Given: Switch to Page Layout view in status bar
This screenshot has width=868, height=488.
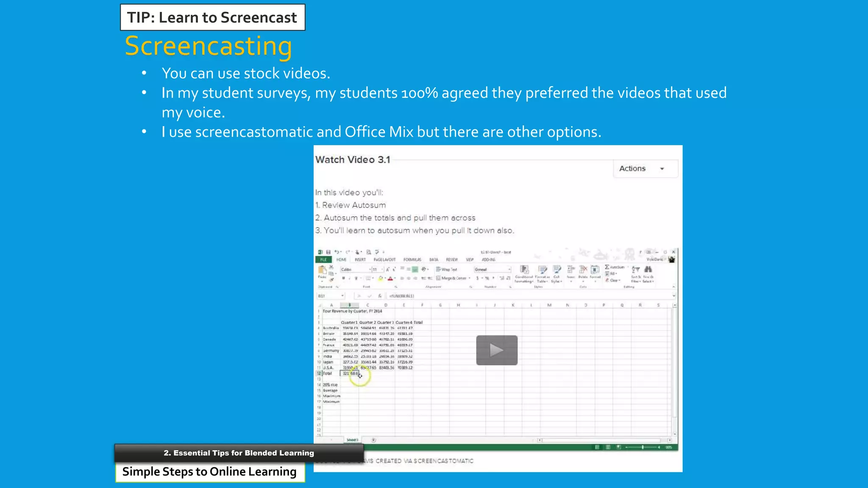Looking at the screenshot, I should pyautogui.click(x=608, y=447).
